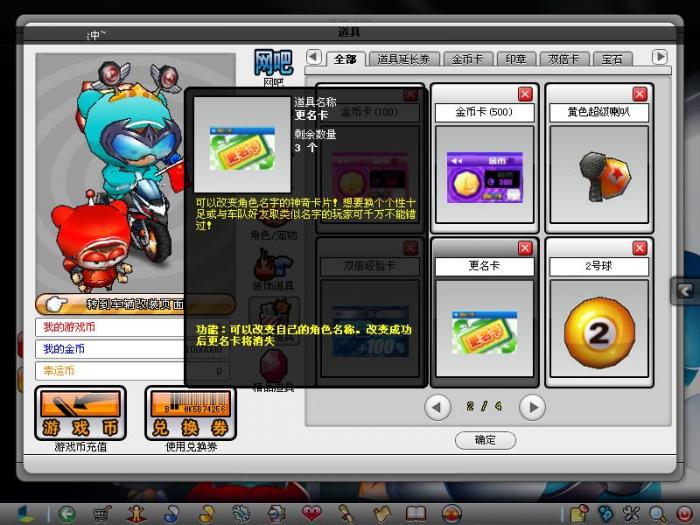Click the 我的游戏币 field
This screenshot has width=700, height=525.
[x=133, y=327]
